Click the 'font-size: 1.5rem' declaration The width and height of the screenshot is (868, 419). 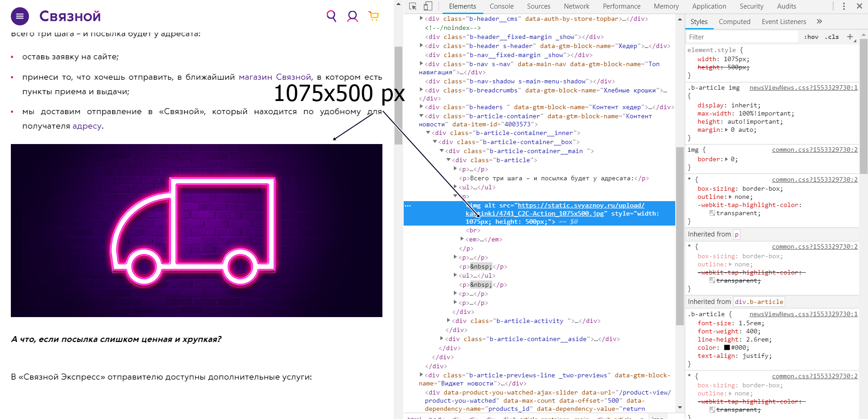click(731, 323)
